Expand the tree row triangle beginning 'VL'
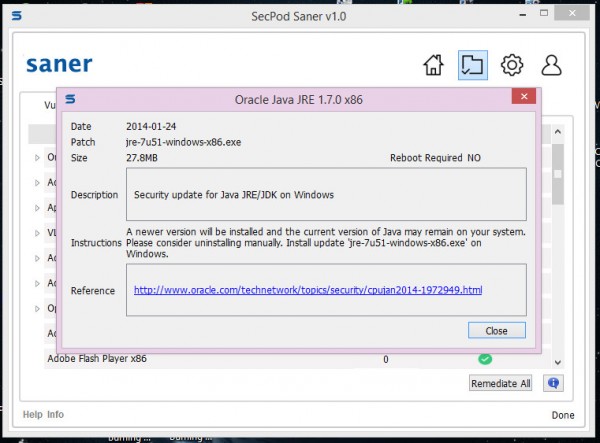600x443 pixels. [37, 233]
